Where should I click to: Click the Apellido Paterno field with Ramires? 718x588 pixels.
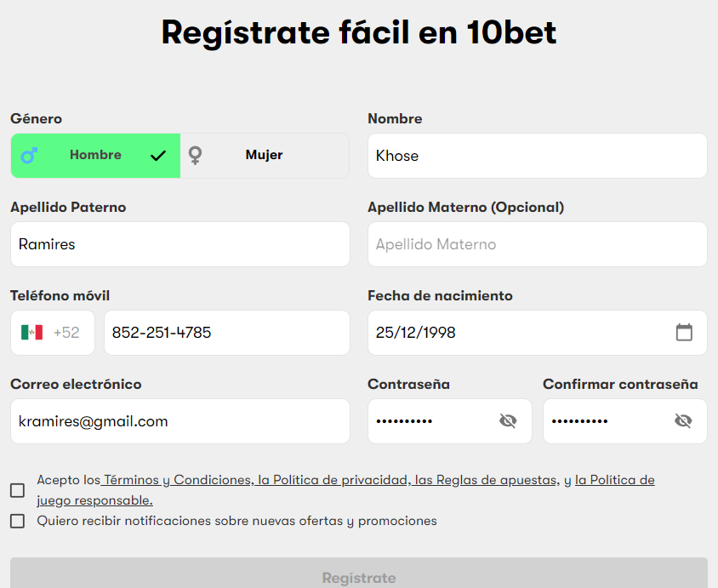[x=180, y=244]
